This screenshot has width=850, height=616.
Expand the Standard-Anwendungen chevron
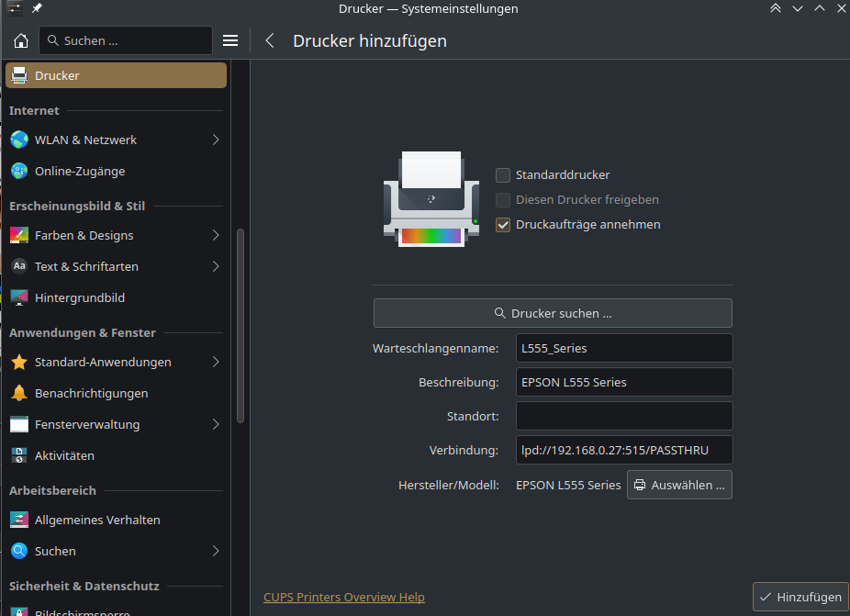216,362
